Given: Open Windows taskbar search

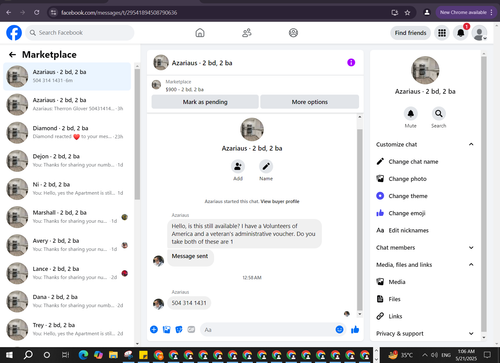Looking at the screenshot, I should point(28,355).
